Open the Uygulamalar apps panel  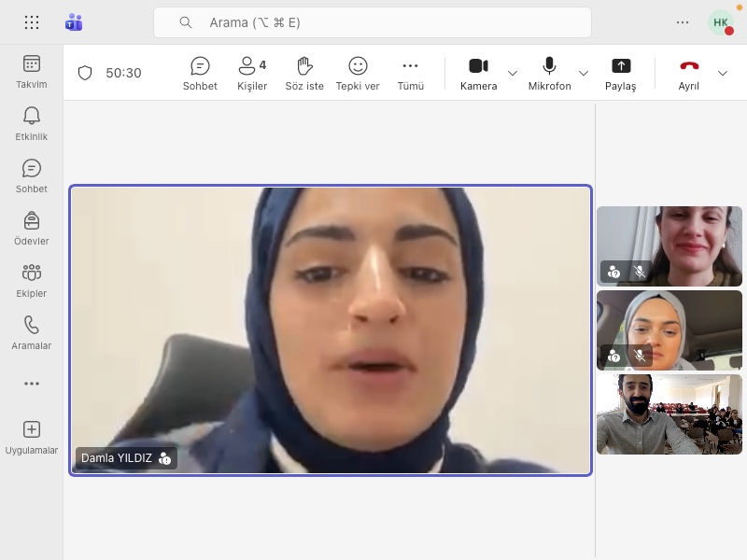(x=31, y=437)
